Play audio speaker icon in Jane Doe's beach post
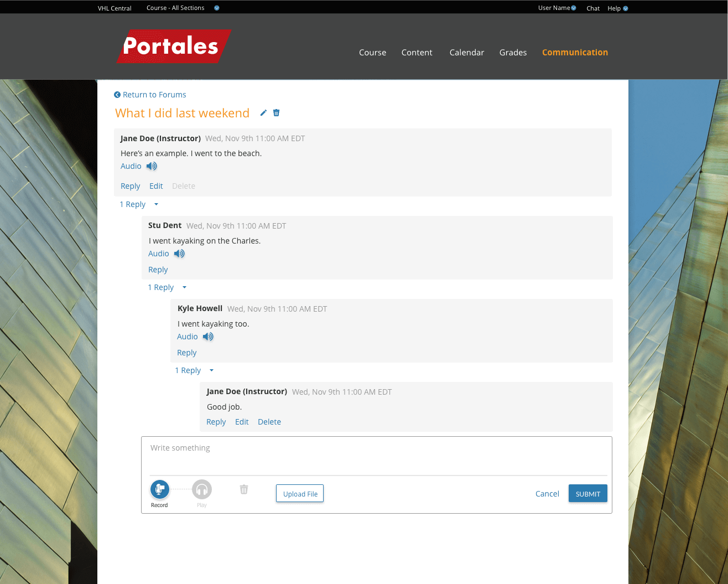The image size is (728, 584). (152, 166)
